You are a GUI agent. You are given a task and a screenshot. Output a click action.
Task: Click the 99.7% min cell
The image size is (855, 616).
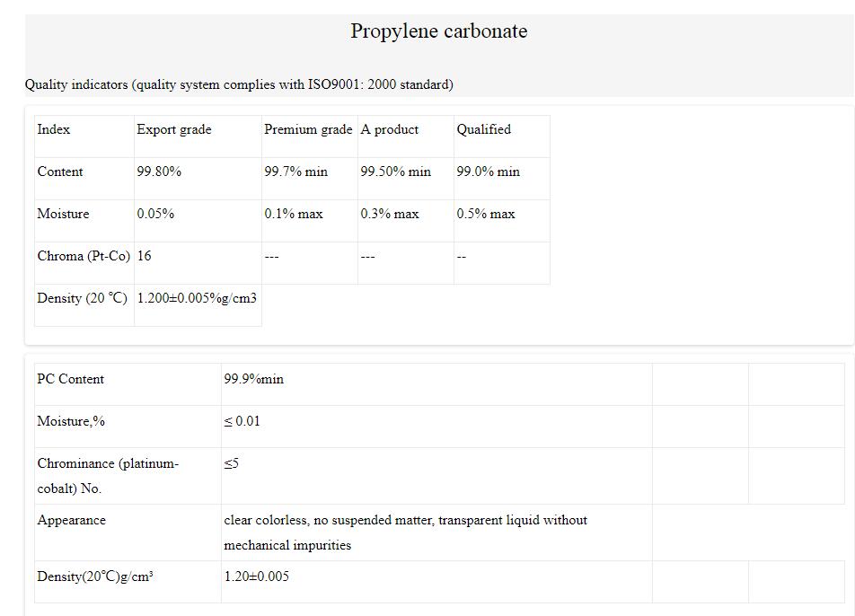point(295,172)
